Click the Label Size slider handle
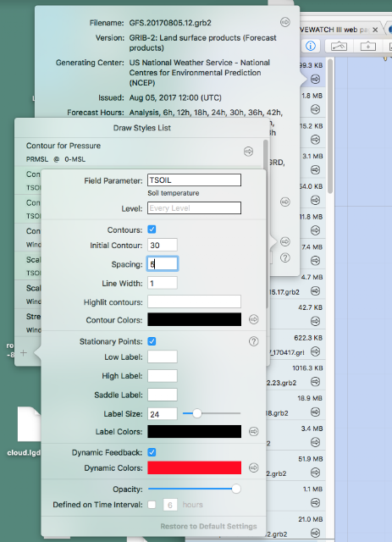The width and height of the screenshot is (392, 542). (196, 413)
